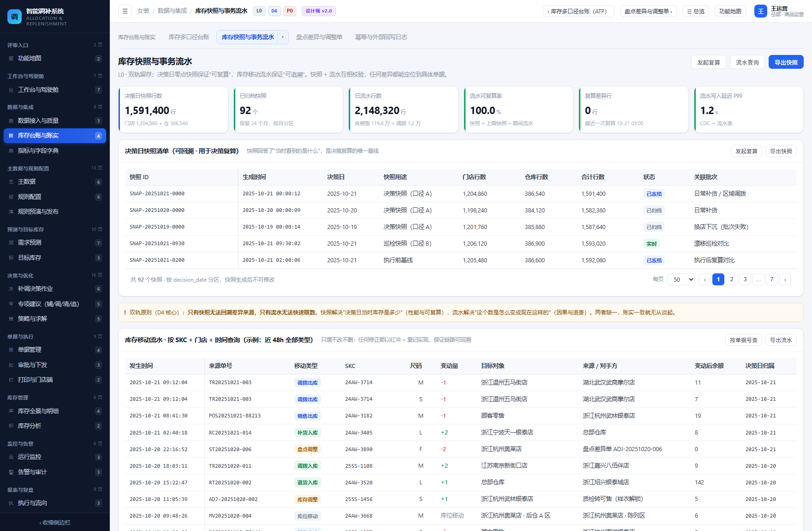Click breadcrumb 数据与集成
This screenshot has width=812, height=531.
coord(173,11)
